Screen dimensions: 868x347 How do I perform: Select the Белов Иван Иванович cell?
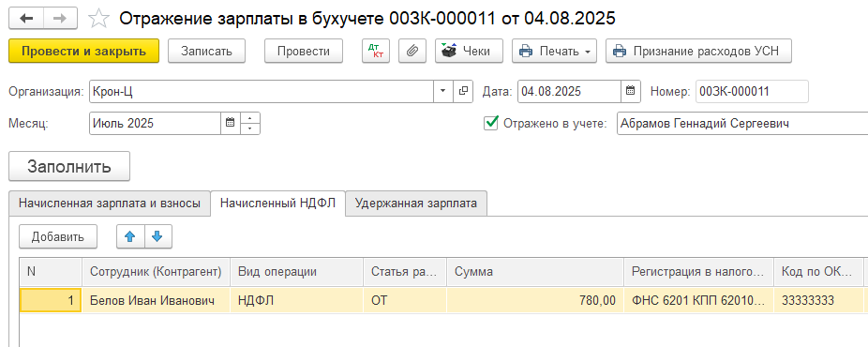pos(157,300)
